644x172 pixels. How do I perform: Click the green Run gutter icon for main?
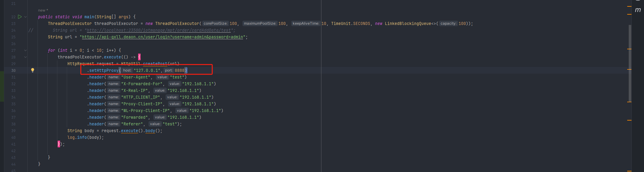tap(20, 17)
